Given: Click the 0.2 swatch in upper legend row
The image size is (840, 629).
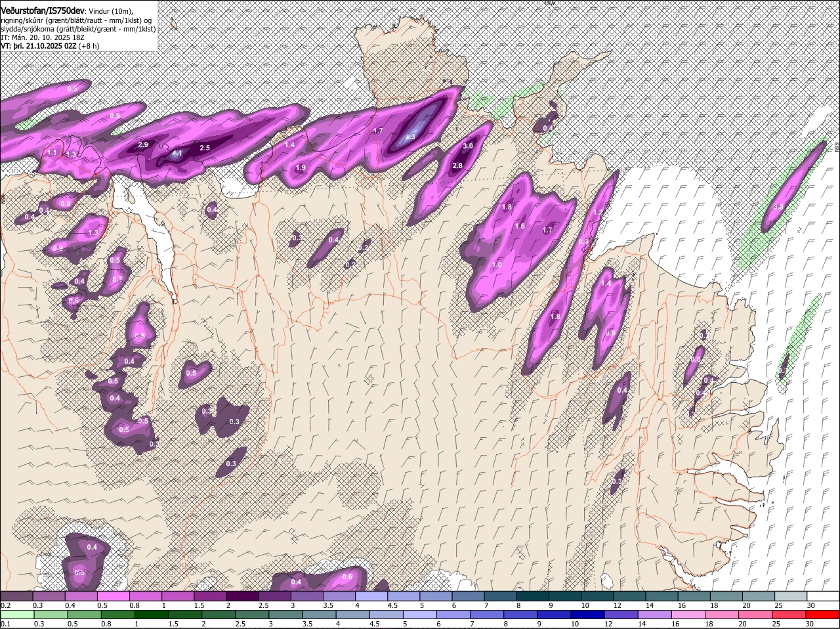Looking at the screenshot, I should (17, 596).
